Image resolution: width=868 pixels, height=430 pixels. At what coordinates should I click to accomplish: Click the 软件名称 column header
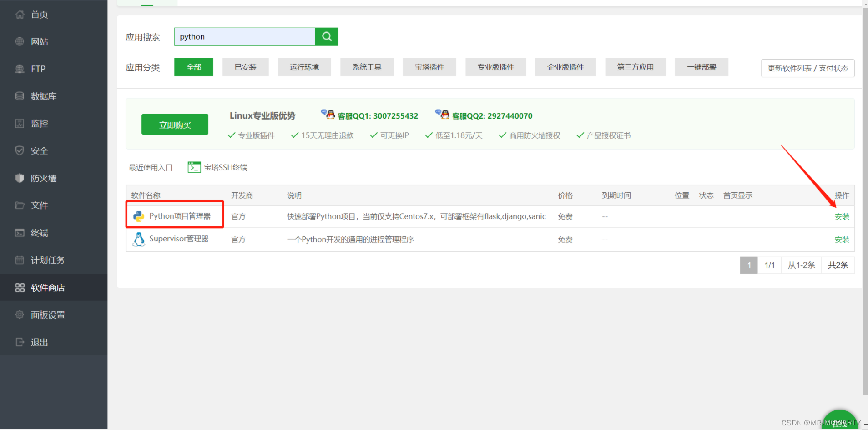(146, 195)
